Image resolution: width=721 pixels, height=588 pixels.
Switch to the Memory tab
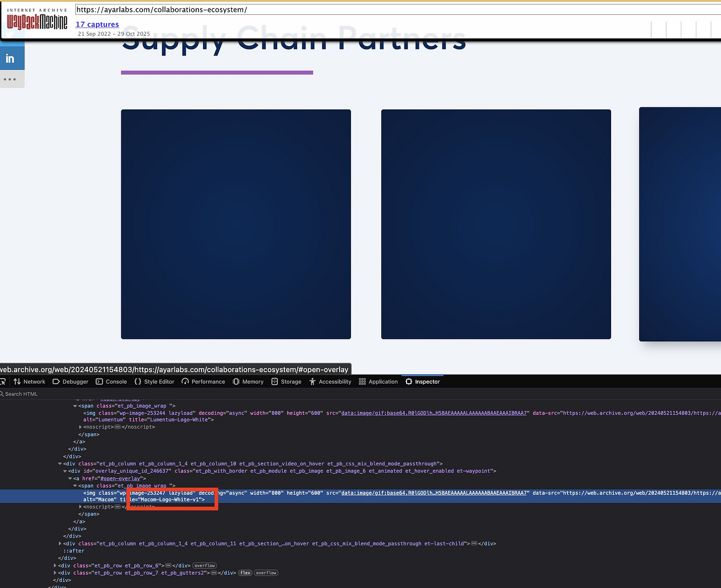coord(248,382)
